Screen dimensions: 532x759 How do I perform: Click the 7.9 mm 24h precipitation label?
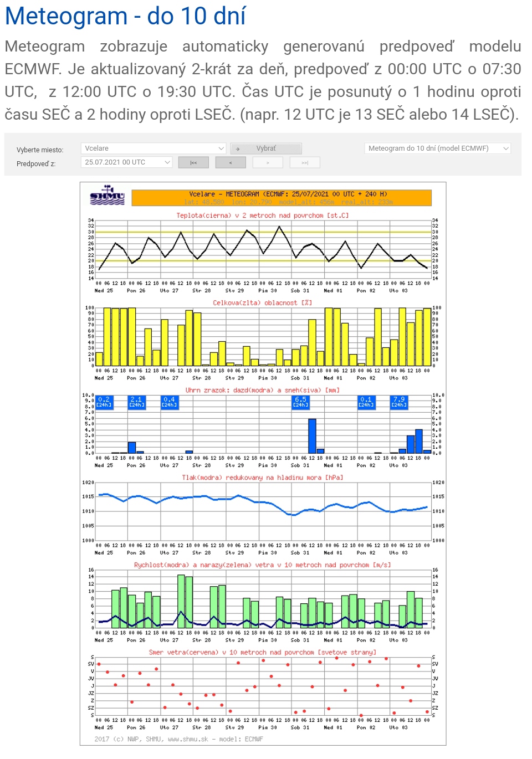399,402
